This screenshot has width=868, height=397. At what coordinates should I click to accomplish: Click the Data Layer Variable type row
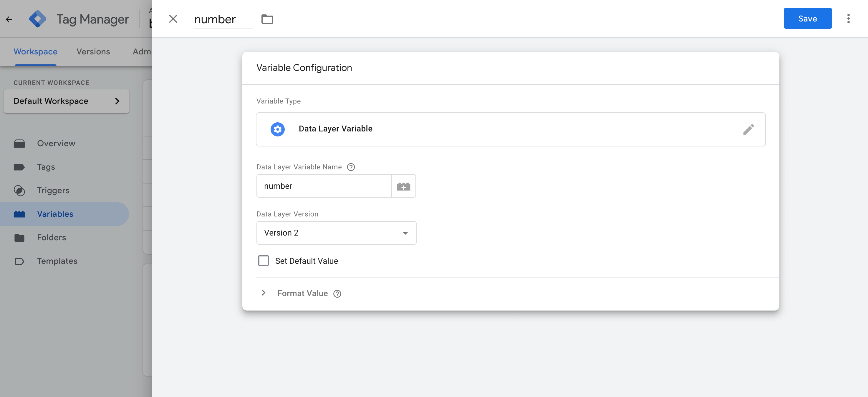pyautogui.click(x=511, y=129)
